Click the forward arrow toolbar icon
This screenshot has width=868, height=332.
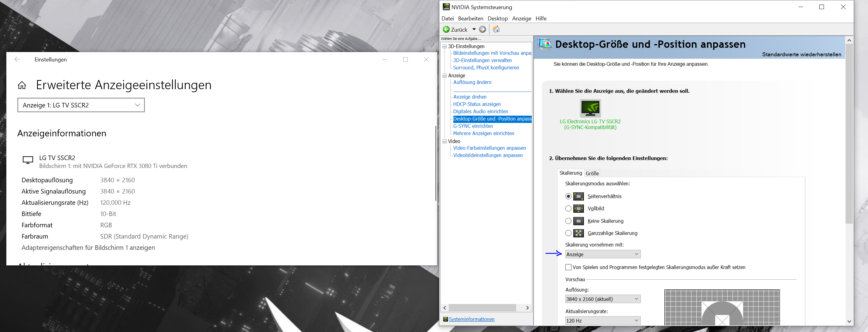[482, 29]
